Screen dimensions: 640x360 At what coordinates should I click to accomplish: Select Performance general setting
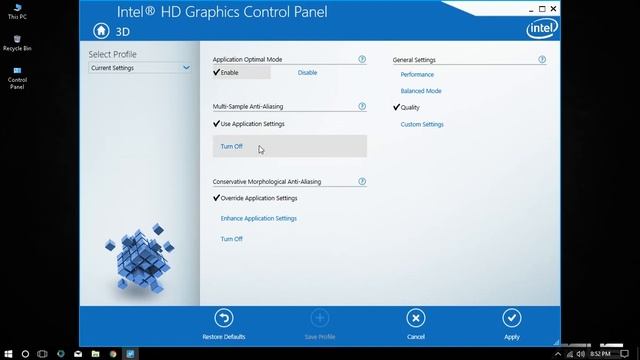(417, 74)
